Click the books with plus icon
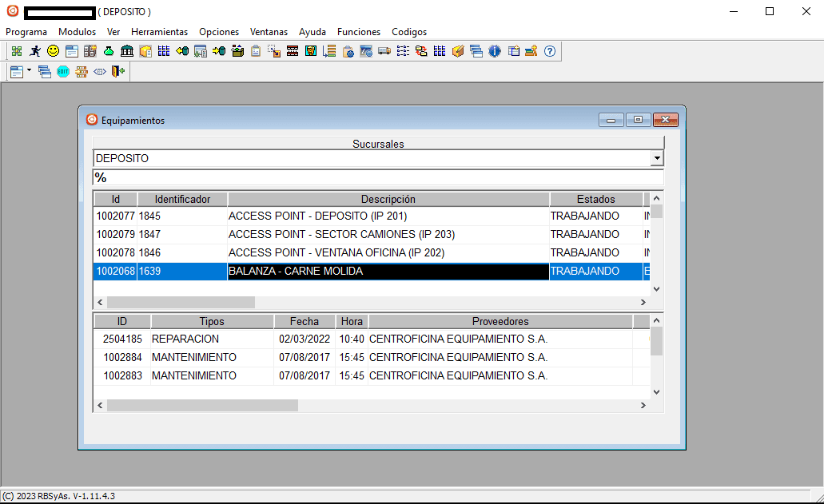 pyautogui.click(x=531, y=51)
